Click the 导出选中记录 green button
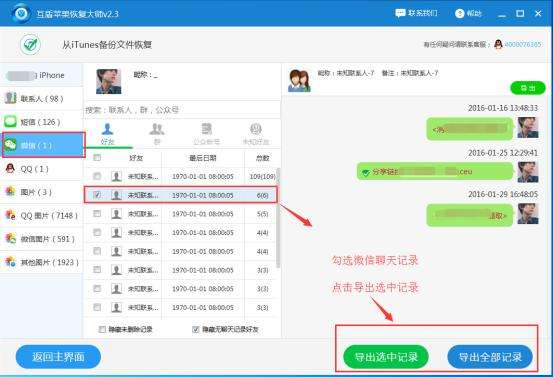The image size is (553, 377). pyautogui.click(x=386, y=357)
